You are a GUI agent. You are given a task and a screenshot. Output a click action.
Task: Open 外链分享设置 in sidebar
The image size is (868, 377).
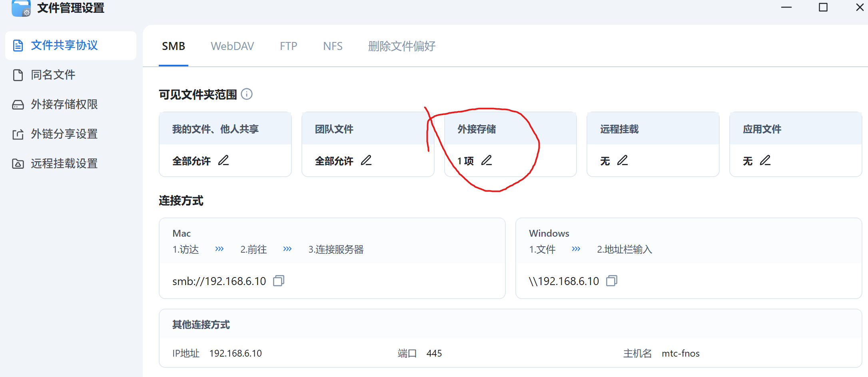(x=64, y=134)
